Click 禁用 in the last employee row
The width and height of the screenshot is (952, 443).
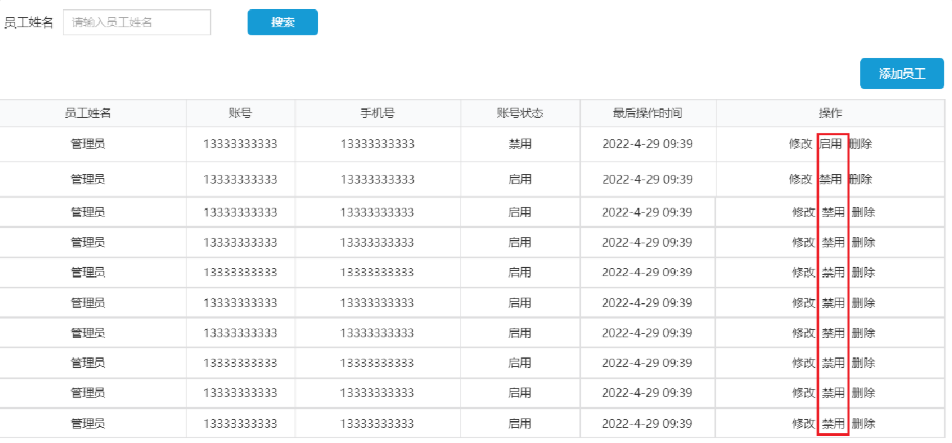[833, 424]
